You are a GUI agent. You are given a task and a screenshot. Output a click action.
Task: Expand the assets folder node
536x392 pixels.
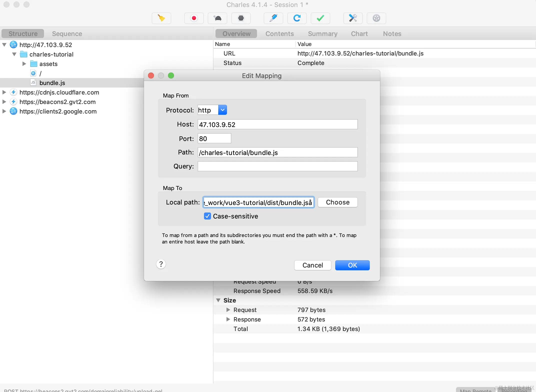click(x=24, y=64)
